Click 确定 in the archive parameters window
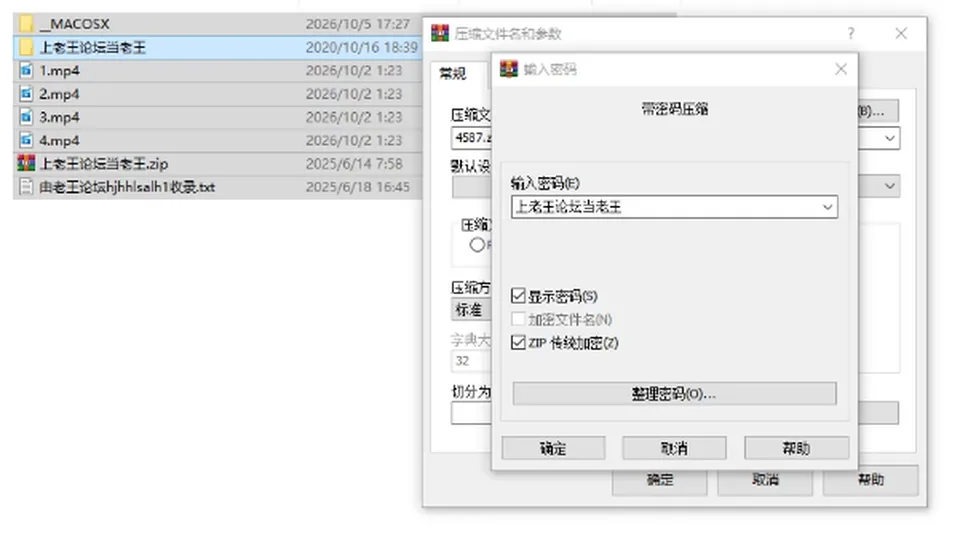The image size is (960, 535). (660, 480)
